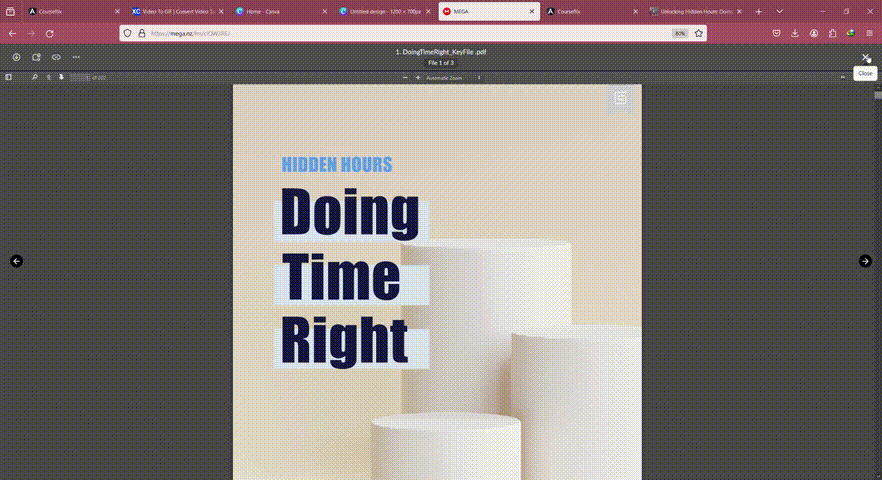The width and height of the screenshot is (882, 480).
Task: Close the Untitled design tab
Action: [428, 11]
